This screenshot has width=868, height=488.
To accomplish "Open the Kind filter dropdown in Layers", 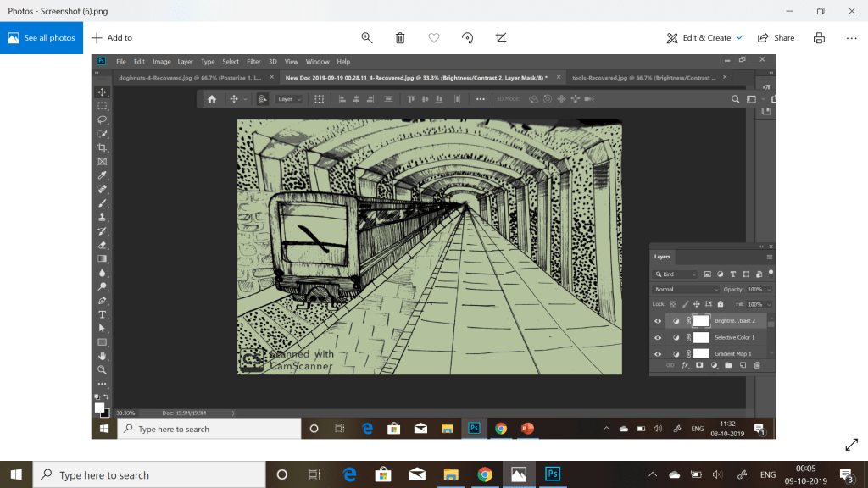I will pyautogui.click(x=676, y=274).
